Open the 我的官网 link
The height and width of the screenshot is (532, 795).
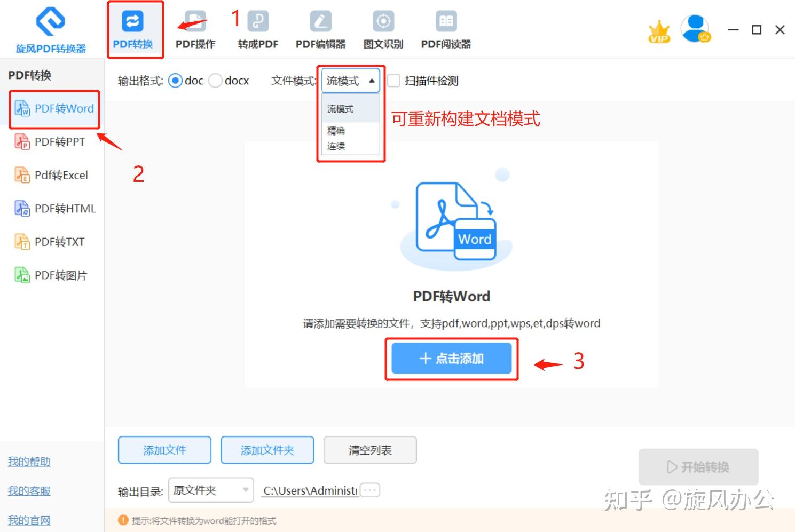29,520
